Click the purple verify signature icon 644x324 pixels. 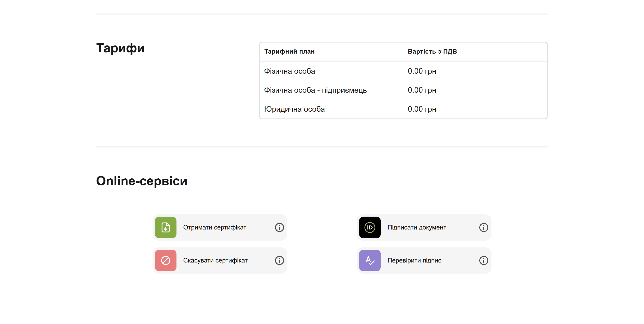369,260
